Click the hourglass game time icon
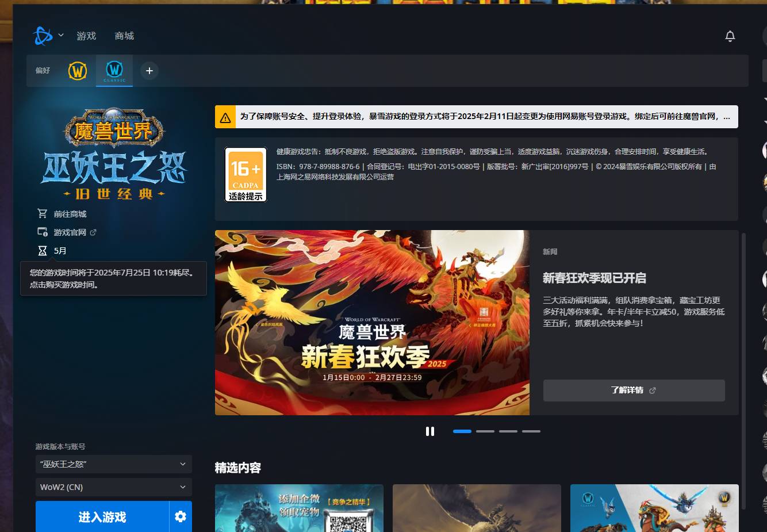Image resolution: width=767 pixels, height=532 pixels. [43, 251]
